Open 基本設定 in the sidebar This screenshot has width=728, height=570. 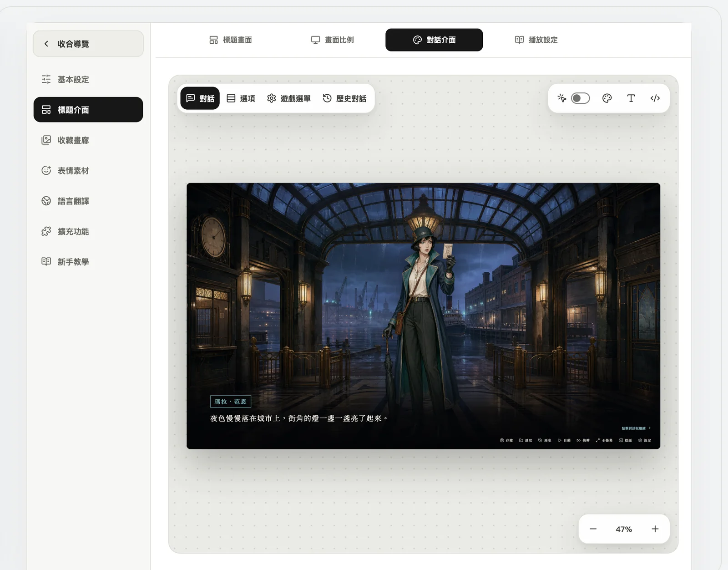[88, 79]
